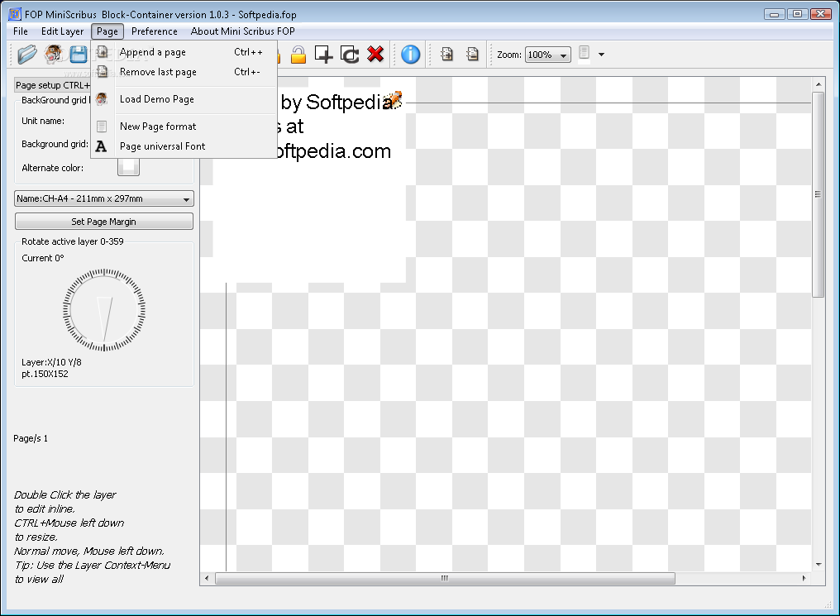This screenshot has width=840, height=616.
Task: Click the letter A font icon in the menu
Action: point(101,146)
